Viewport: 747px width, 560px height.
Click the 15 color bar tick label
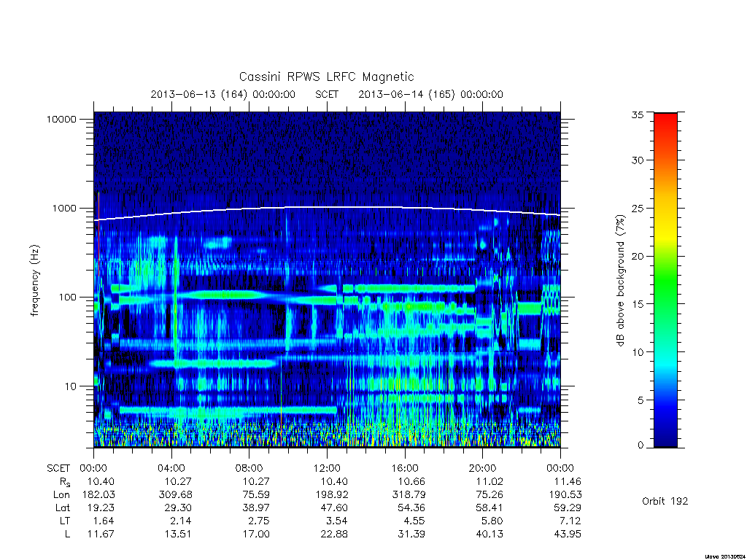click(637, 304)
